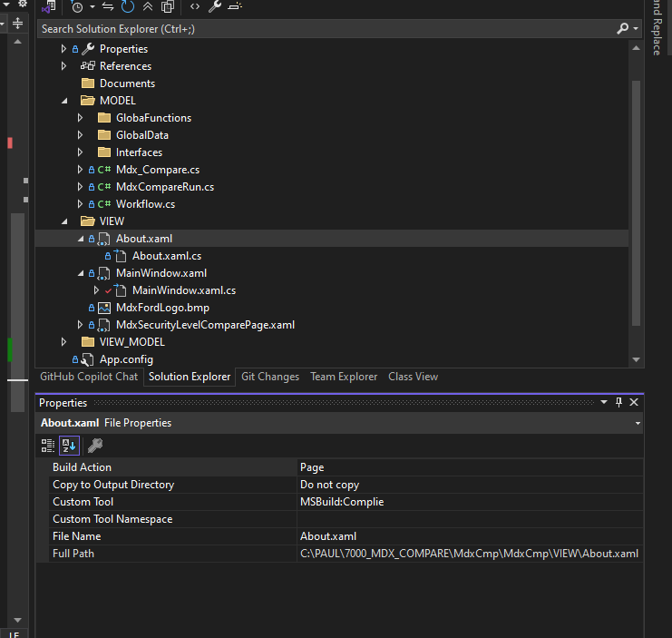Toggle Categorized view in Properties toolbar

[47, 446]
